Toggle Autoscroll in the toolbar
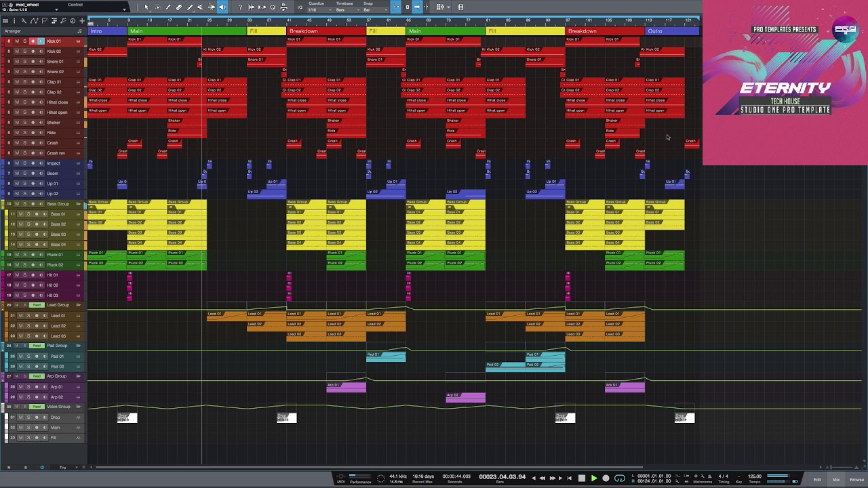 [417, 7]
